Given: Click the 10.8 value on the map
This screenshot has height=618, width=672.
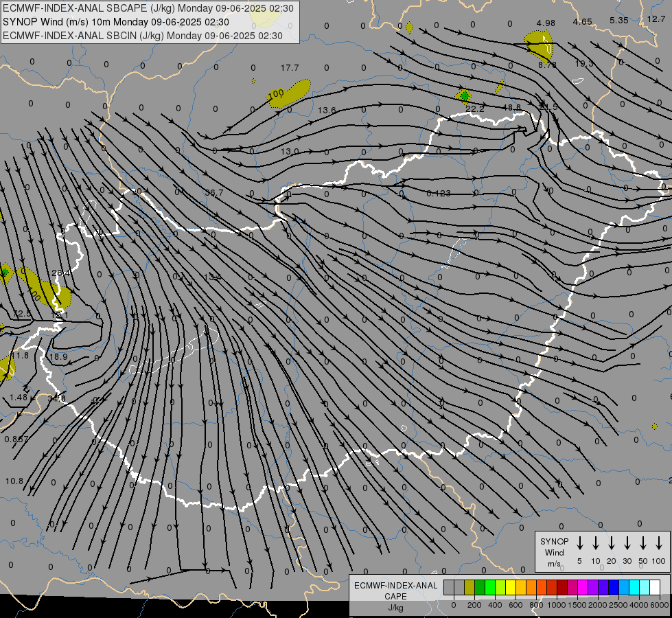Looking at the screenshot, I should click(14, 481).
